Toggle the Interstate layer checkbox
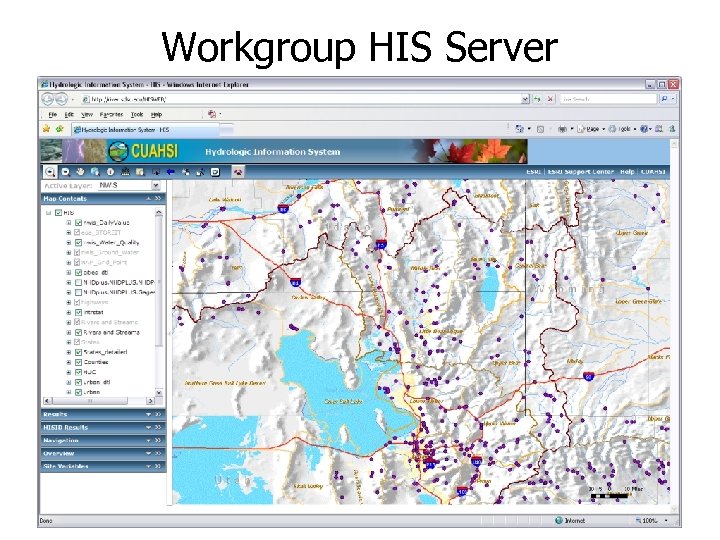720x540 pixels. coord(79,312)
